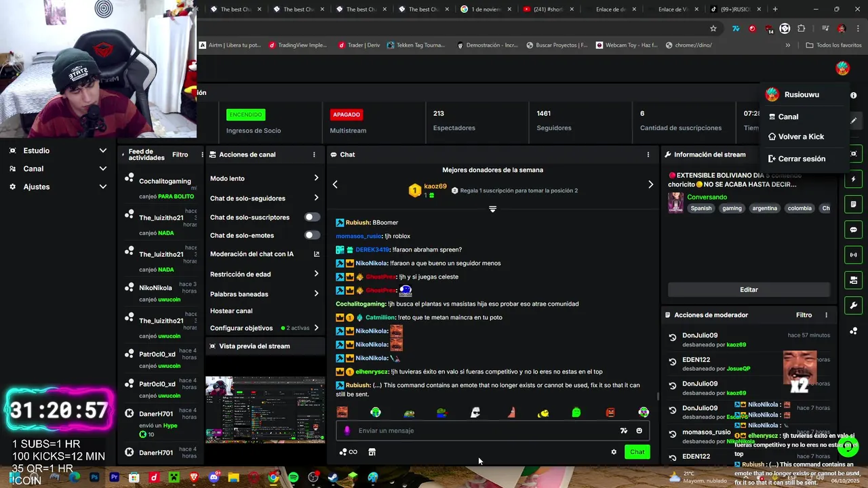Viewport: 868px width, 488px height.
Task: Click Hostear canal option
Action: pos(231,311)
